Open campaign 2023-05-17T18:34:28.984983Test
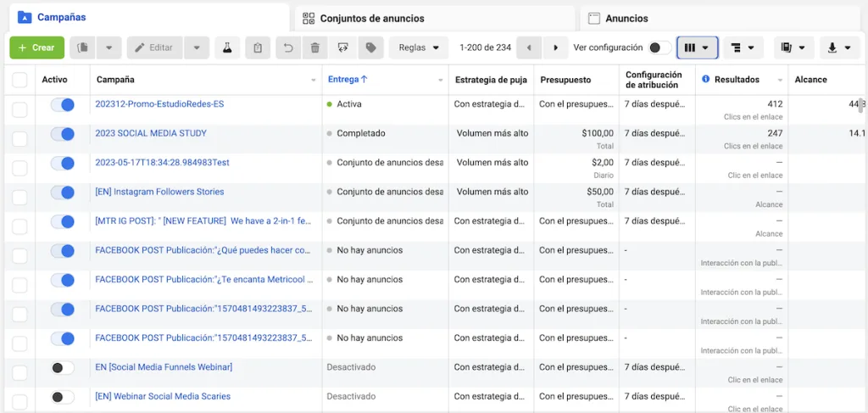 pos(162,163)
